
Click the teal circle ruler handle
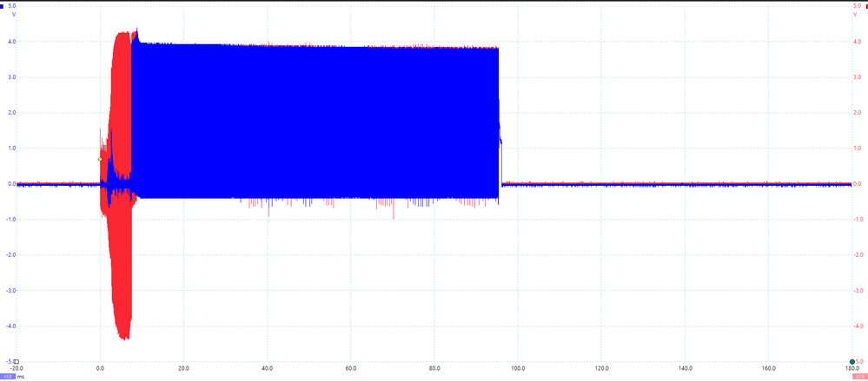852,361
